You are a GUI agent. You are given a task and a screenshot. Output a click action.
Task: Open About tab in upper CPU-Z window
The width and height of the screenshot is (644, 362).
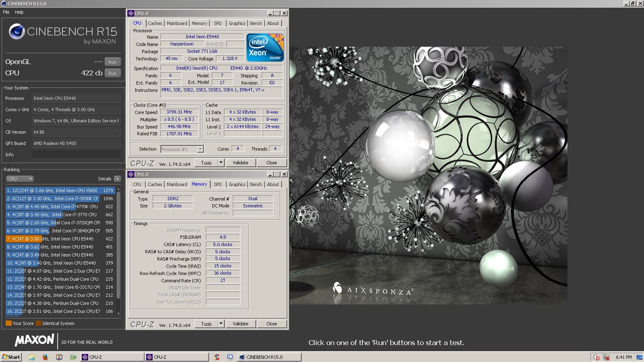click(x=273, y=23)
